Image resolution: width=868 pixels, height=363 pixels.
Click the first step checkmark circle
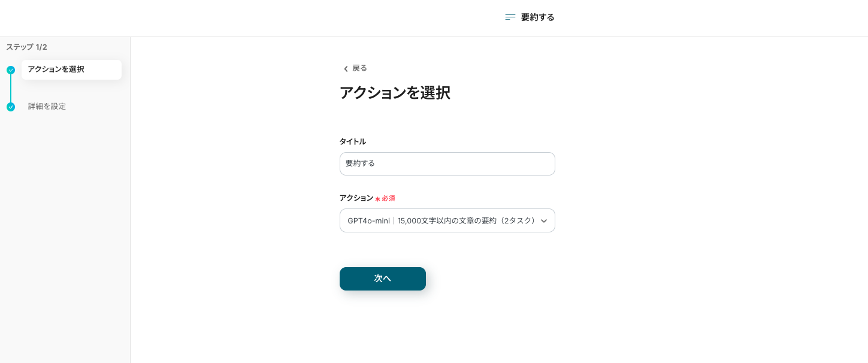11,70
